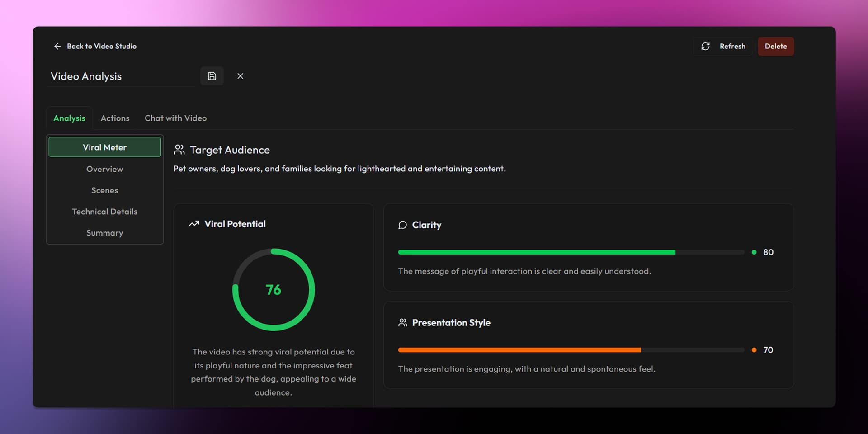The height and width of the screenshot is (434, 868).
Task: Click the Presentation Style people icon
Action: point(402,322)
